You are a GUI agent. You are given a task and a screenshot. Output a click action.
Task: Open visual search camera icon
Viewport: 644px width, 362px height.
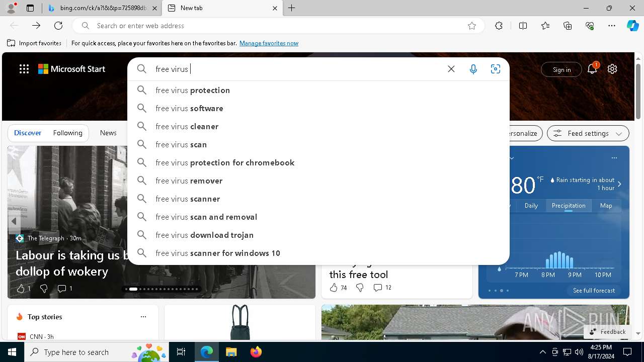point(496,69)
